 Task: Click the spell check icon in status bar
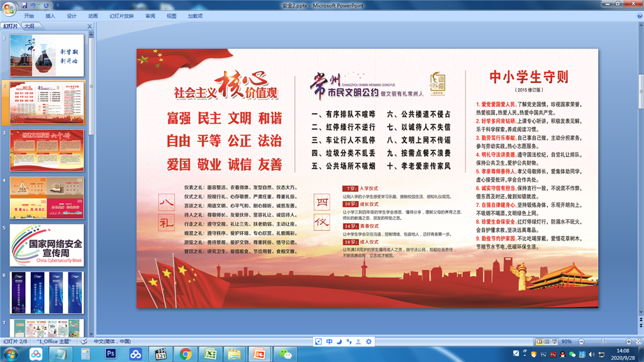84,341
